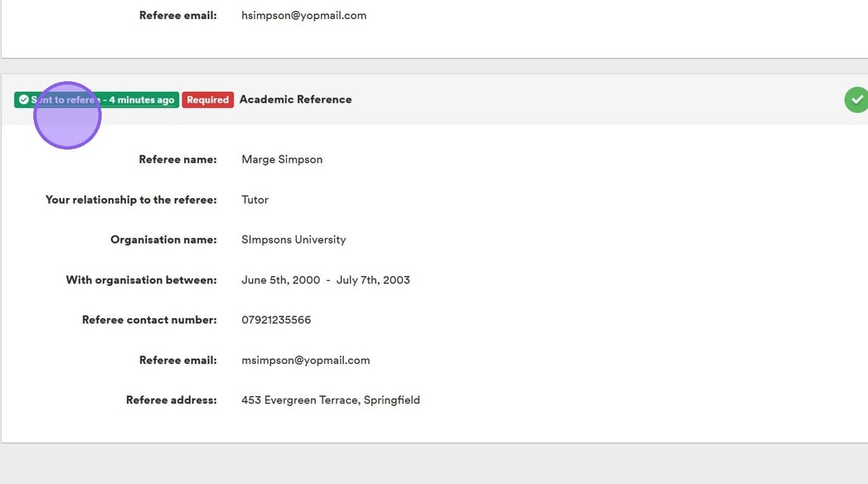Click the phone number 07921235566

[276, 320]
